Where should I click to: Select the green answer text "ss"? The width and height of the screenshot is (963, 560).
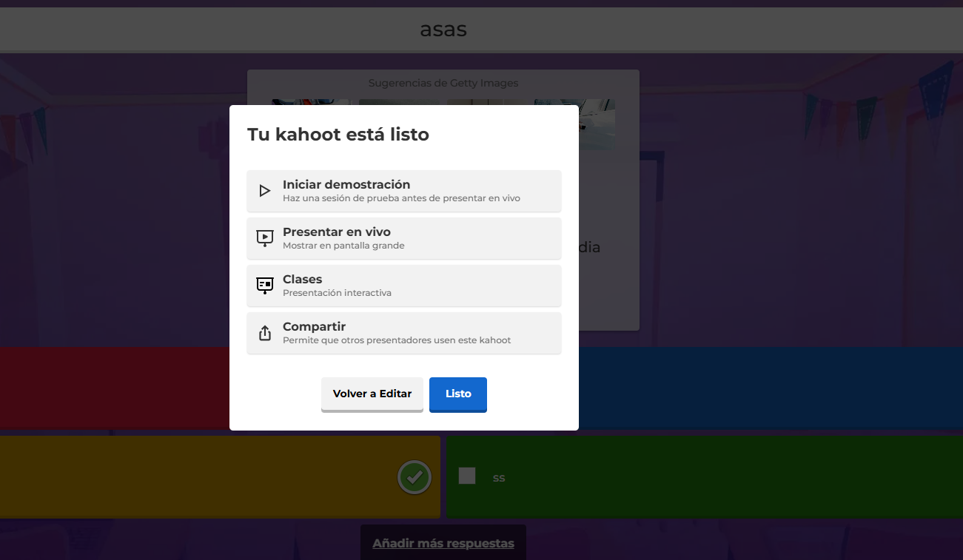pos(499,478)
